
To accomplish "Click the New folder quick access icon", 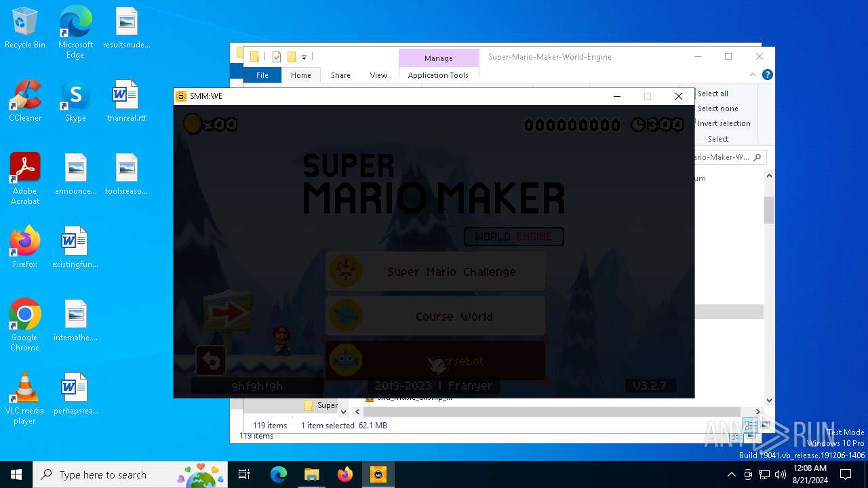I will [x=292, y=57].
